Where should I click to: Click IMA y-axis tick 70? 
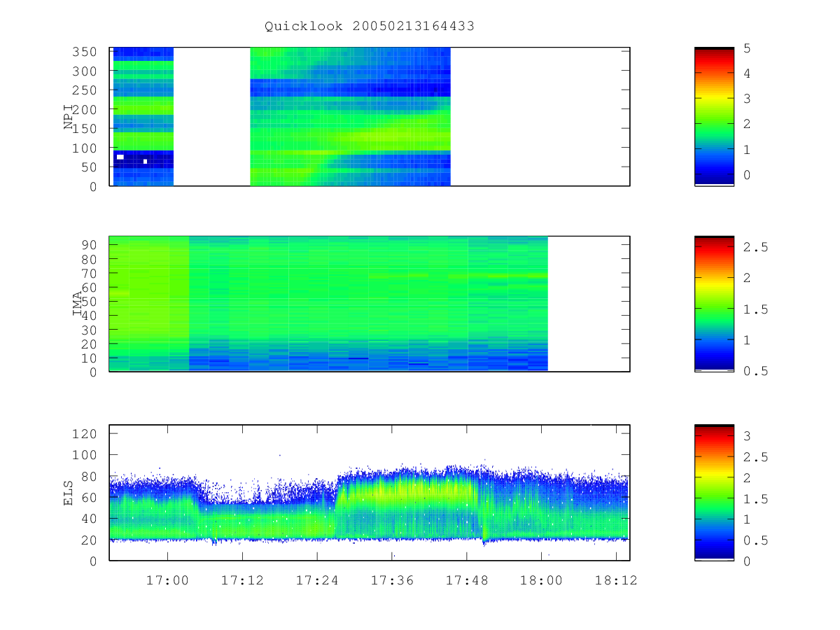pos(91,273)
